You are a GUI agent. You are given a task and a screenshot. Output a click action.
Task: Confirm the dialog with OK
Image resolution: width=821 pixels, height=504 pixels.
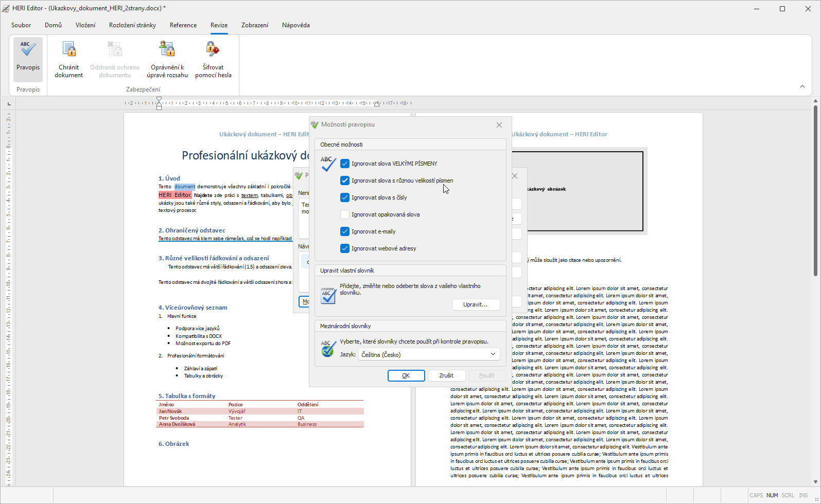[x=406, y=375]
